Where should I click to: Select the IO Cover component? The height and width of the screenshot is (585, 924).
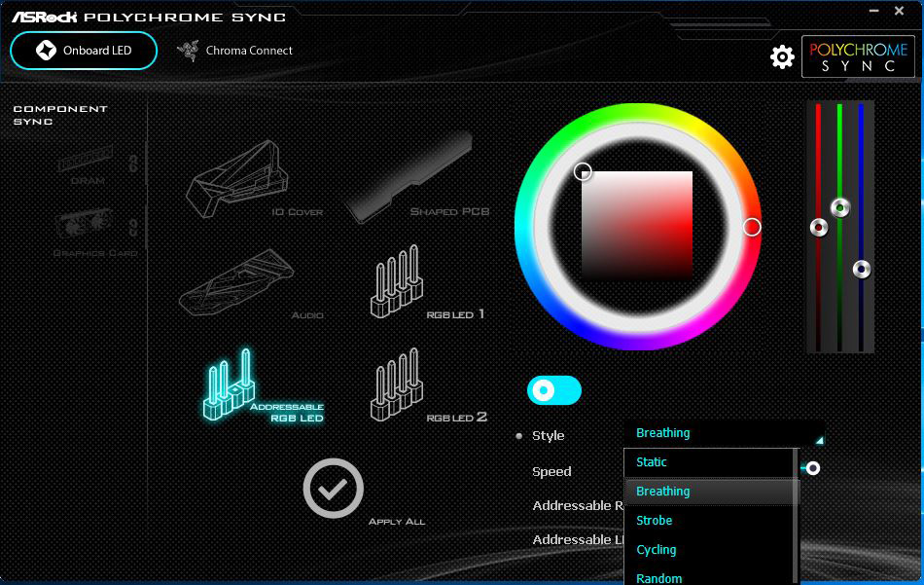coord(254,180)
